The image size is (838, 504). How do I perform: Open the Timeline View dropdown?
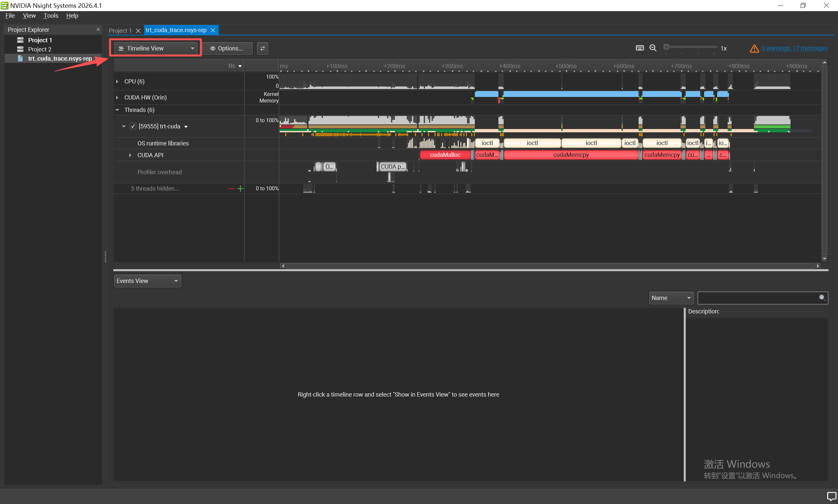(156, 48)
